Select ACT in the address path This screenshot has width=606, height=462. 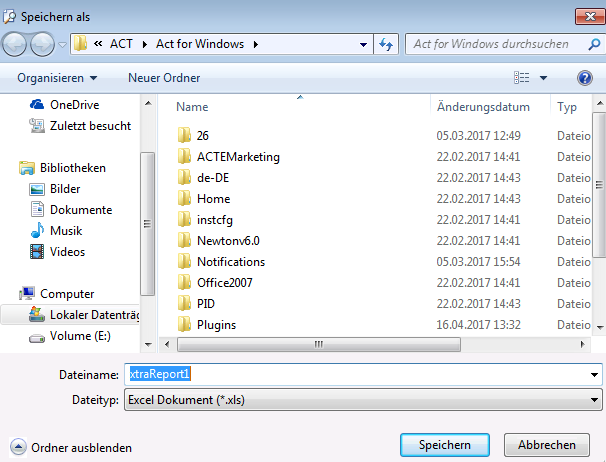point(121,44)
